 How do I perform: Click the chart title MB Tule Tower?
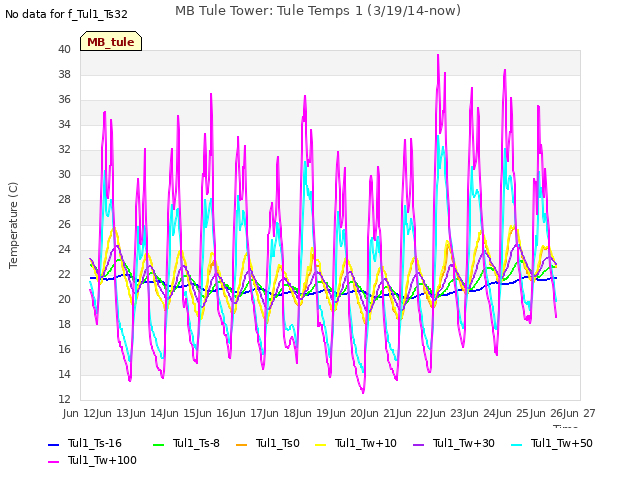318,11
